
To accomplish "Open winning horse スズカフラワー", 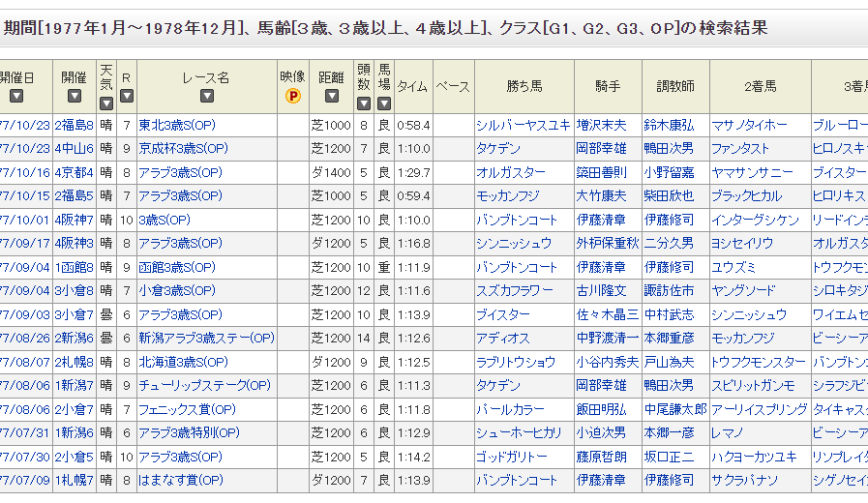I will point(514,291).
